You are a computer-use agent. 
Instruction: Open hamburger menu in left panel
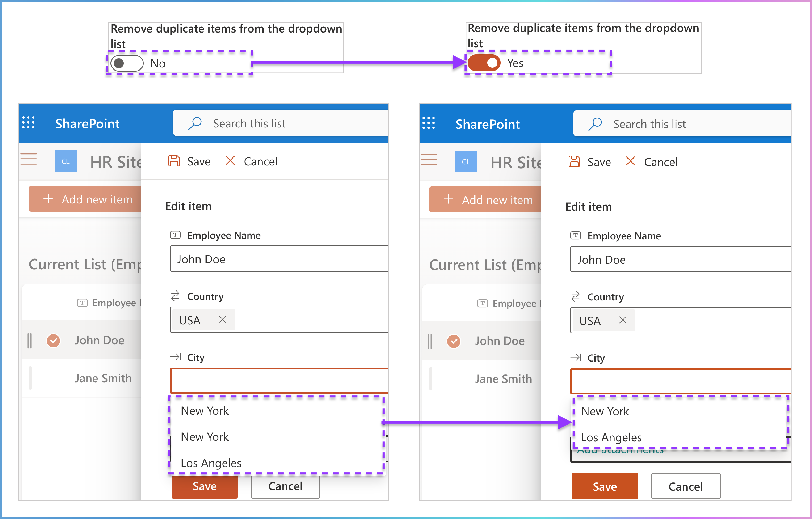coord(29,159)
